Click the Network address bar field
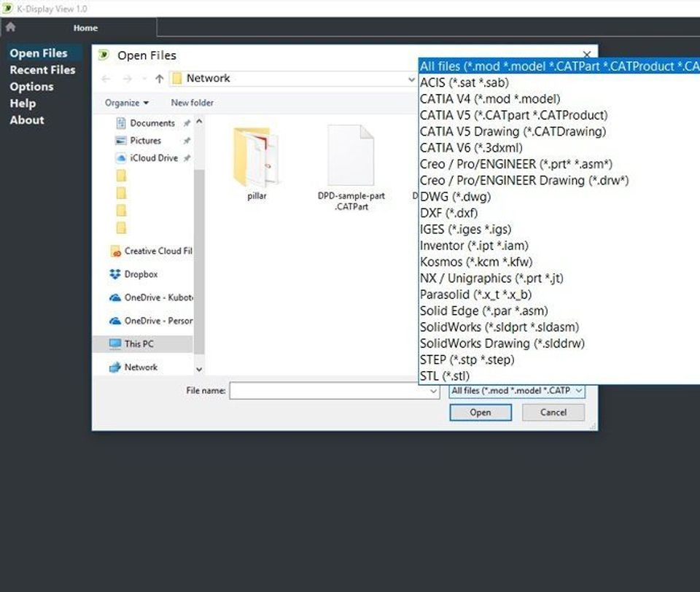The height and width of the screenshot is (592, 700). point(292,79)
